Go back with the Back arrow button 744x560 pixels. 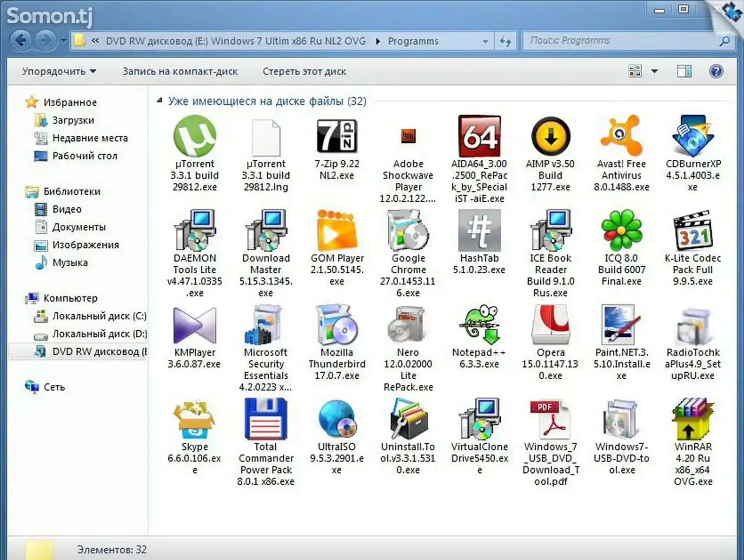pos(20,40)
